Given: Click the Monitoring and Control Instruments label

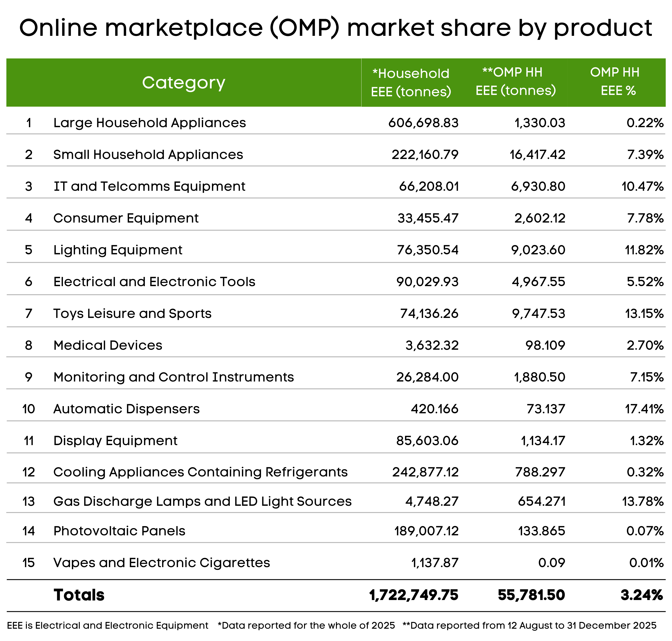Looking at the screenshot, I should (174, 377).
